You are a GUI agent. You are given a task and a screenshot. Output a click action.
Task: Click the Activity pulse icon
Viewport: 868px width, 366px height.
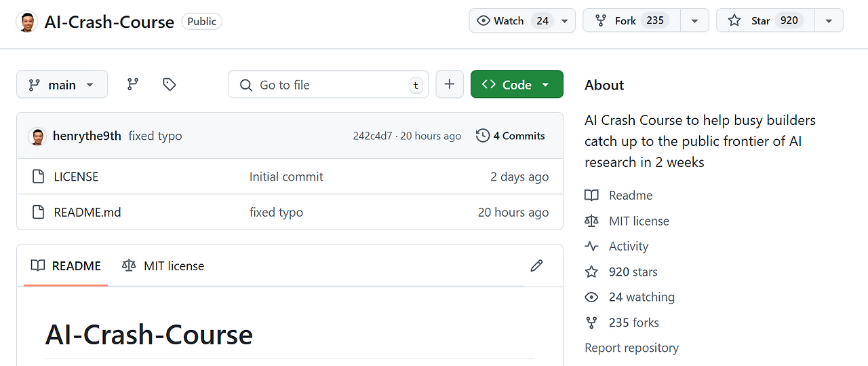591,246
